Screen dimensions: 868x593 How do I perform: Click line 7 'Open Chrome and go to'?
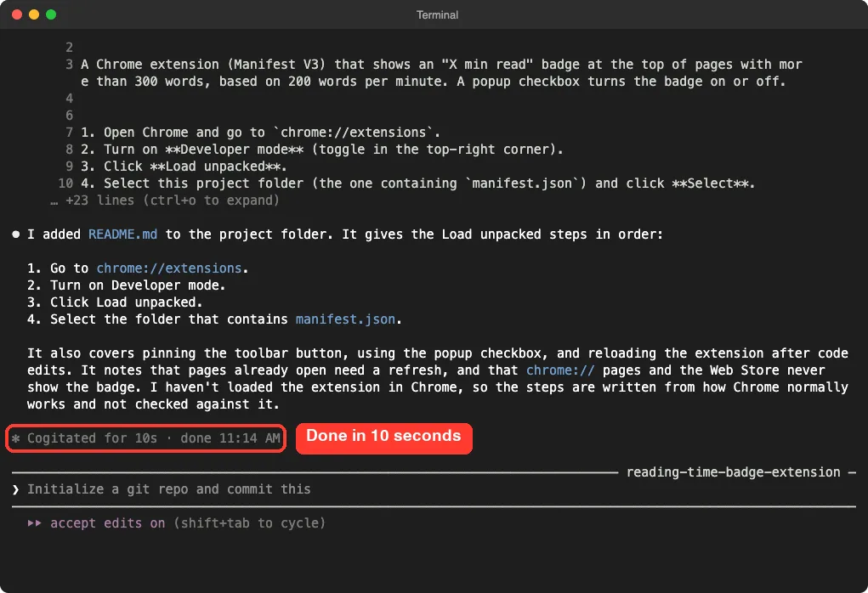click(x=260, y=133)
